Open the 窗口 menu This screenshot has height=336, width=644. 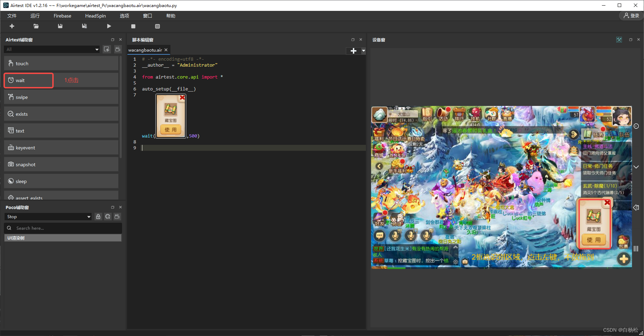point(148,16)
